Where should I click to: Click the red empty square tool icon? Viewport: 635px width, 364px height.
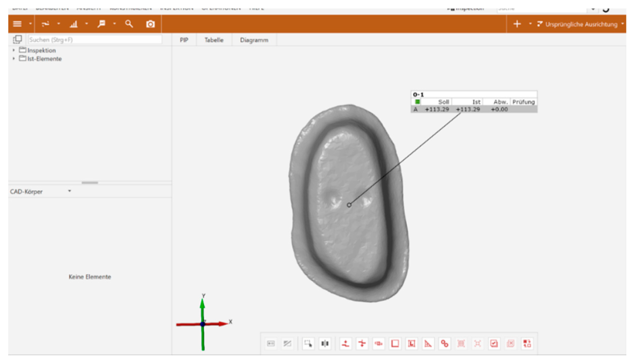tap(395, 344)
